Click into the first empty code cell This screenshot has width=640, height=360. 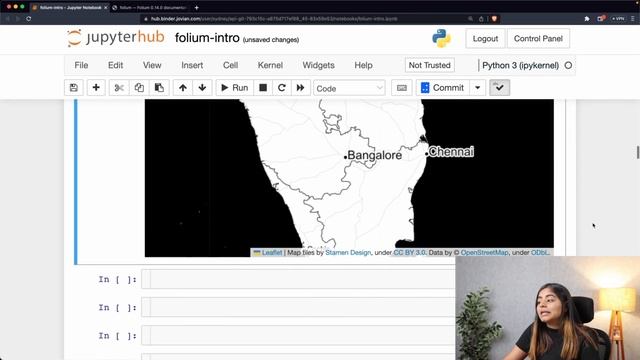pos(298,279)
